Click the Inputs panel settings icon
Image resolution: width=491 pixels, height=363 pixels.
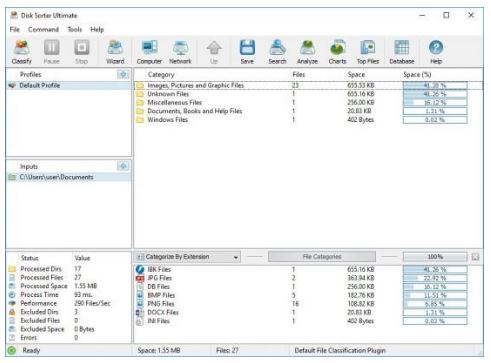[123, 166]
